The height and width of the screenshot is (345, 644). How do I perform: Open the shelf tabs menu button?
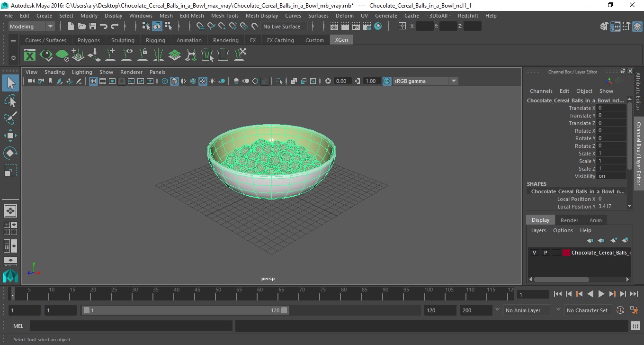13,41
